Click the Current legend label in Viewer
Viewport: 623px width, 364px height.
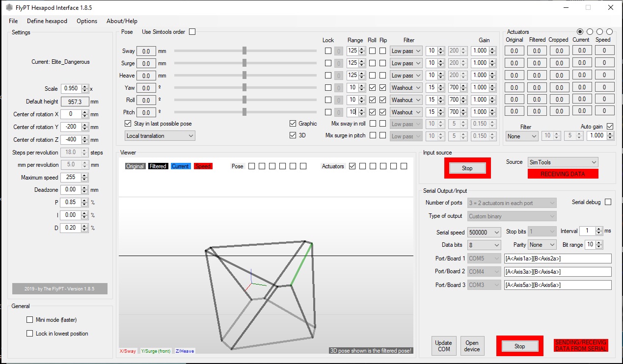pos(180,166)
